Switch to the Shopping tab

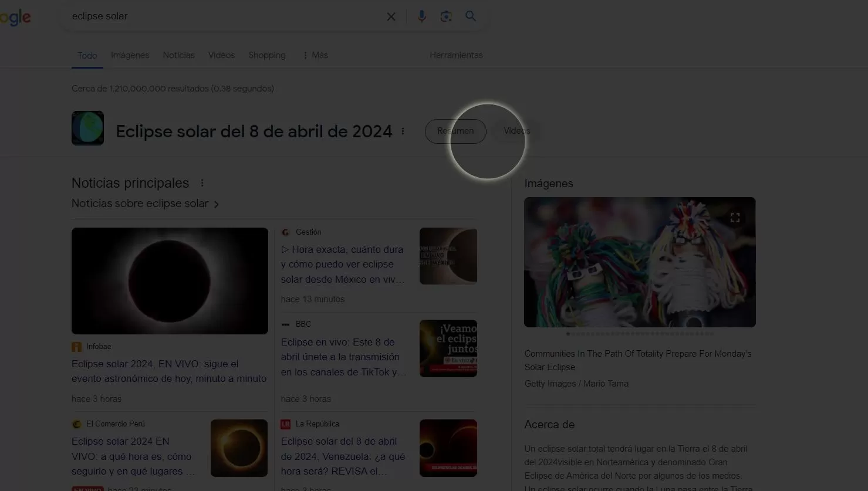coord(267,55)
